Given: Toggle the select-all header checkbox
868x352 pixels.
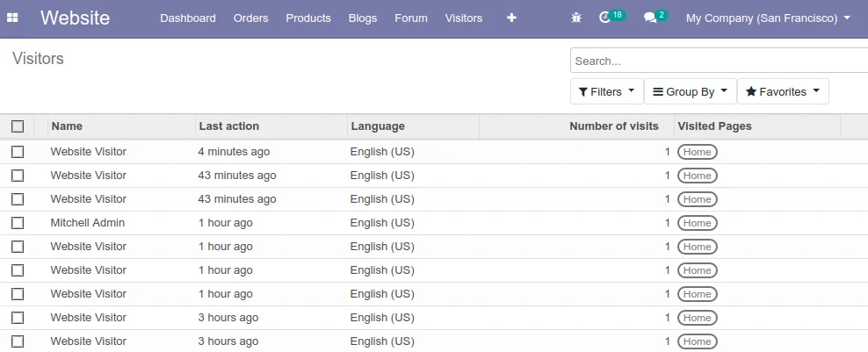Looking at the screenshot, I should (18, 126).
